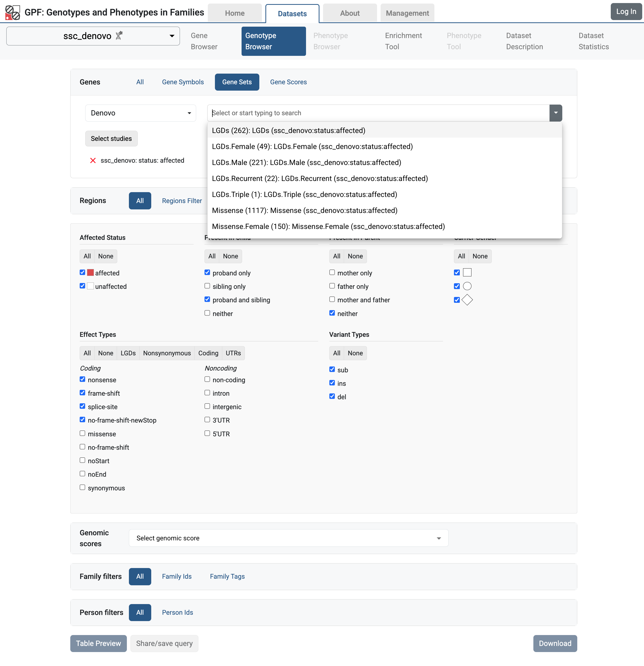
Task: Click the GPF logo icon
Action: click(12, 13)
